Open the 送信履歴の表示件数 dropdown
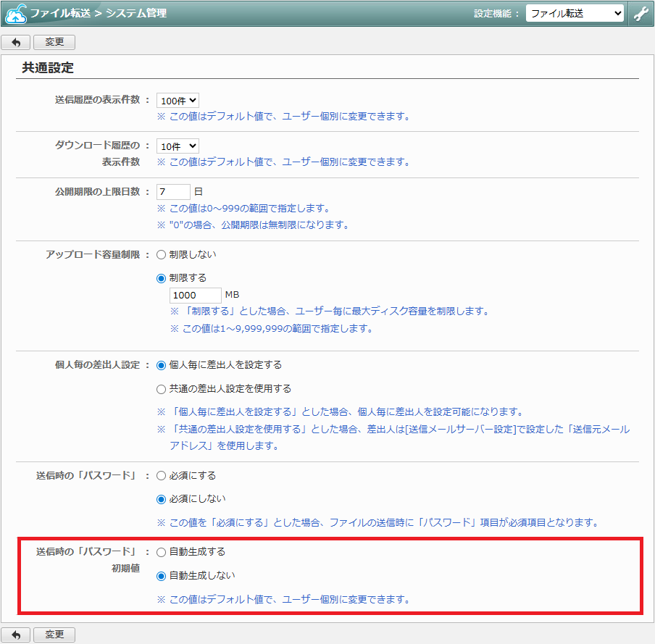The height and width of the screenshot is (644, 655). pyautogui.click(x=178, y=101)
